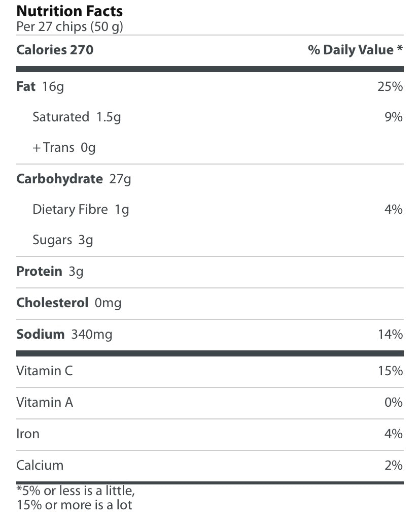Click the 14% sodium daily value
The height and width of the screenshot is (521, 420).
point(390,335)
